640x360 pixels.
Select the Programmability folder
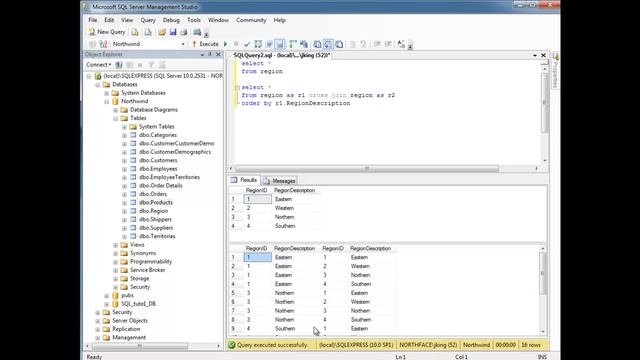tap(151, 262)
